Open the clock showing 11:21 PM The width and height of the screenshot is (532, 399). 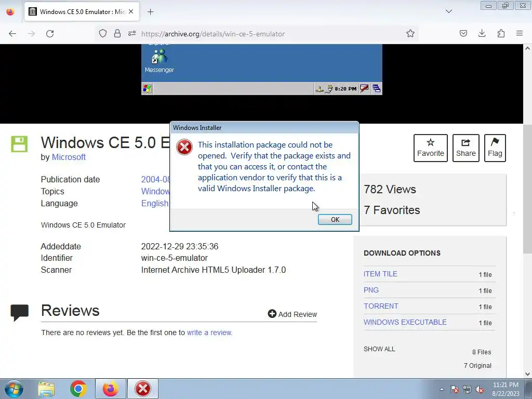point(506,389)
